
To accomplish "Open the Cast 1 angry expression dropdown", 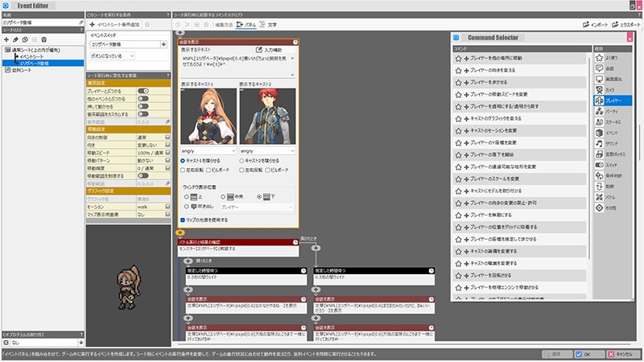I will [x=208, y=150].
